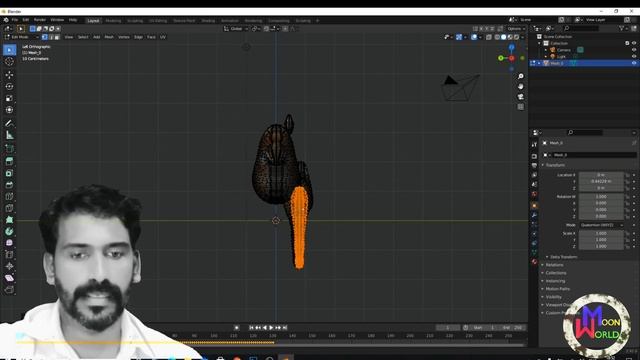The image size is (640, 360).
Task: Activate the Smooth vertices tool
Action: (9, 243)
